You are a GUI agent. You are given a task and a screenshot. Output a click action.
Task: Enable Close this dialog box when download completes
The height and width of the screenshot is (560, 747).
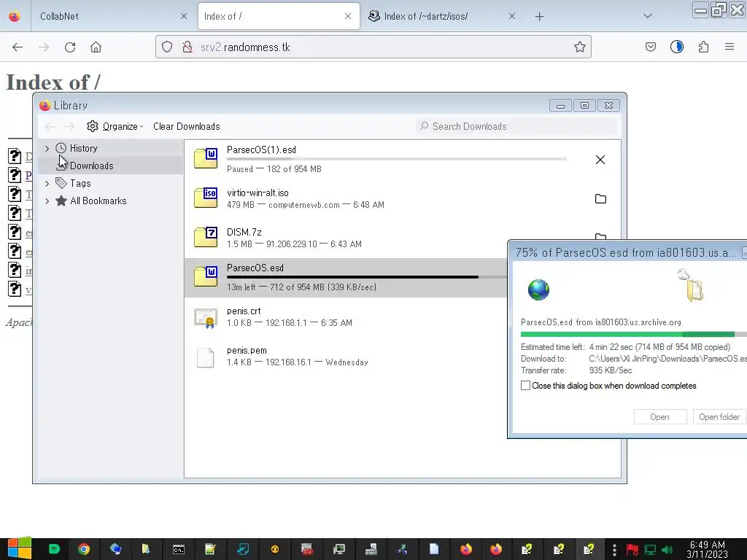pos(525,386)
